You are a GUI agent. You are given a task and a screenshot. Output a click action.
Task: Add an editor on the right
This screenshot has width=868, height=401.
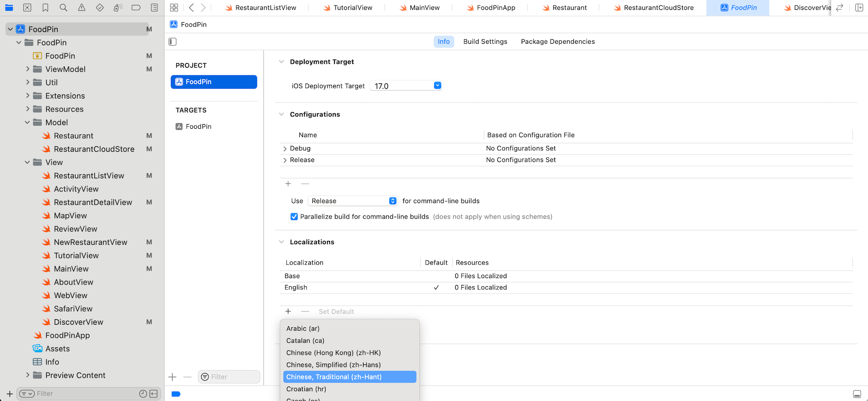[x=859, y=8]
